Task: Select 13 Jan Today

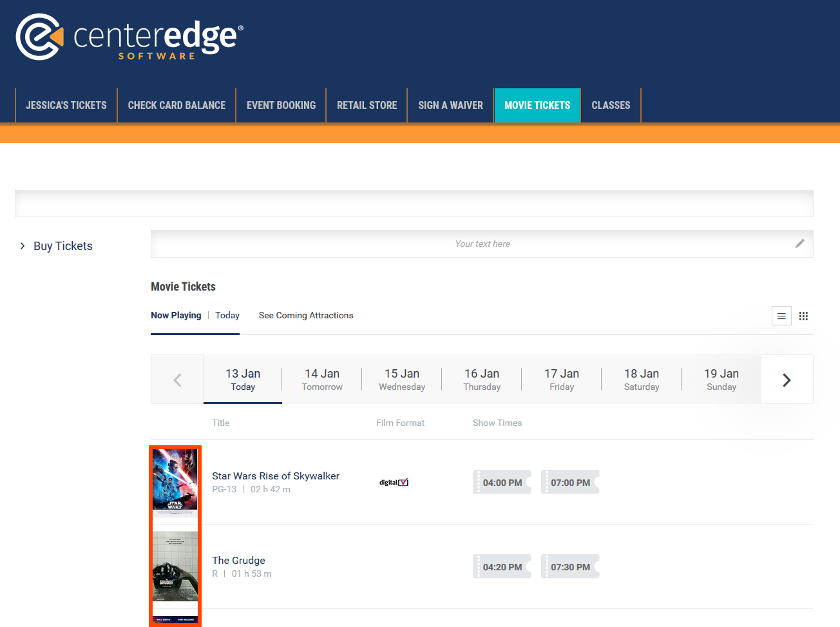Action: pyautogui.click(x=243, y=380)
